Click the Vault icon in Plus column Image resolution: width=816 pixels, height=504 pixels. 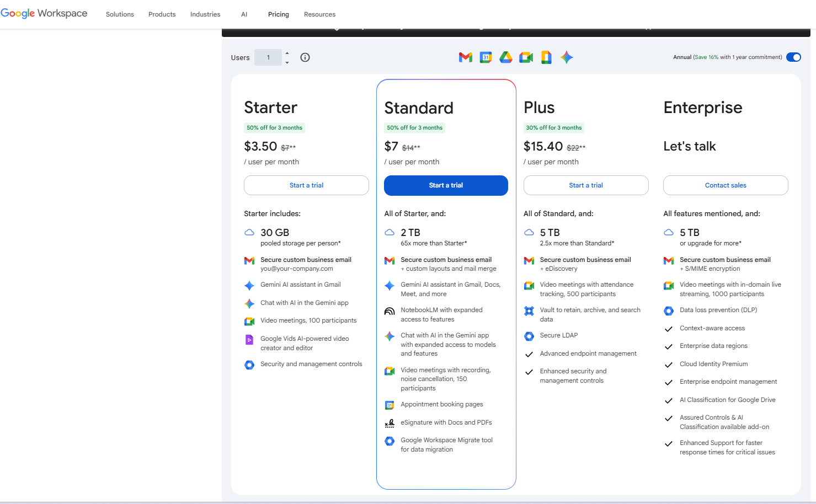[529, 312]
